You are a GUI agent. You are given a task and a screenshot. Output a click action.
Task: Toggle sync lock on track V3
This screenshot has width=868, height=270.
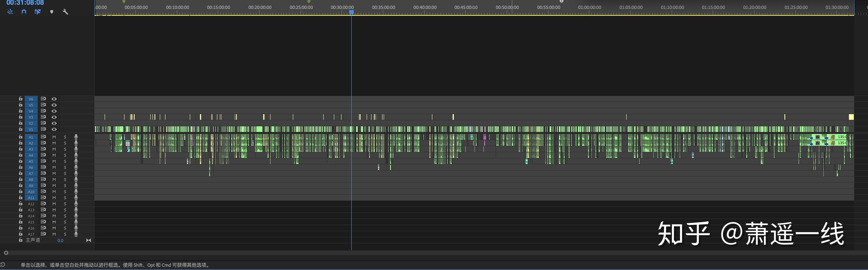coord(43,117)
